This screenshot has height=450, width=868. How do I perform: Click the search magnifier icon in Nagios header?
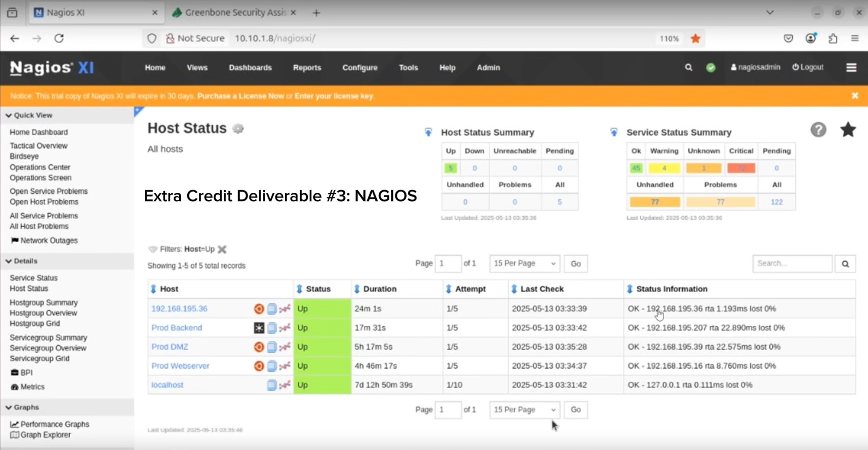click(x=688, y=68)
